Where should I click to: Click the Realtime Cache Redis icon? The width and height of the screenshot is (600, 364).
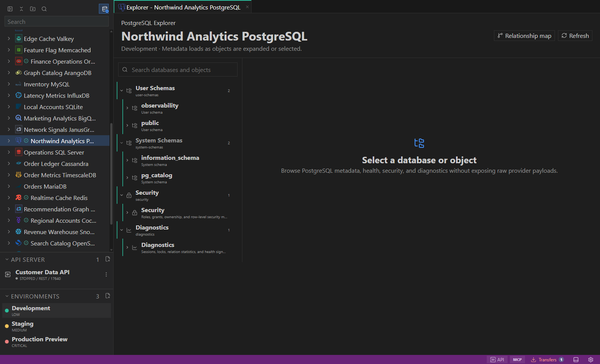19,198
